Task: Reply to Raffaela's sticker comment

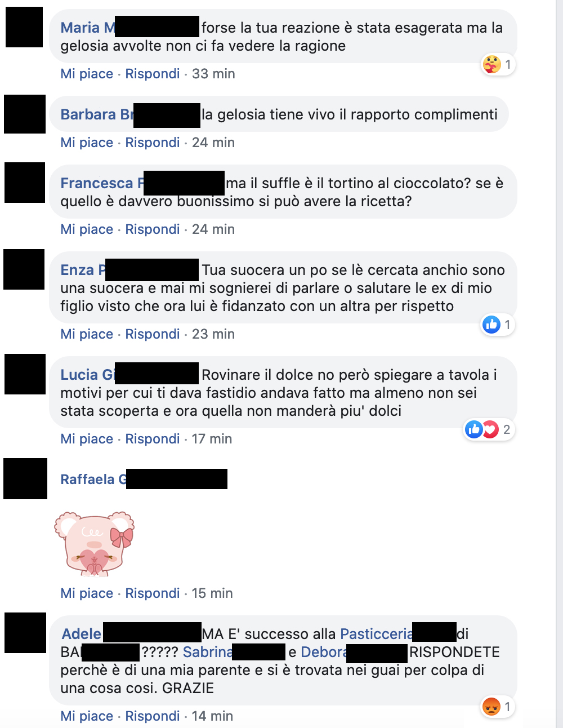Action: [x=153, y=593]
